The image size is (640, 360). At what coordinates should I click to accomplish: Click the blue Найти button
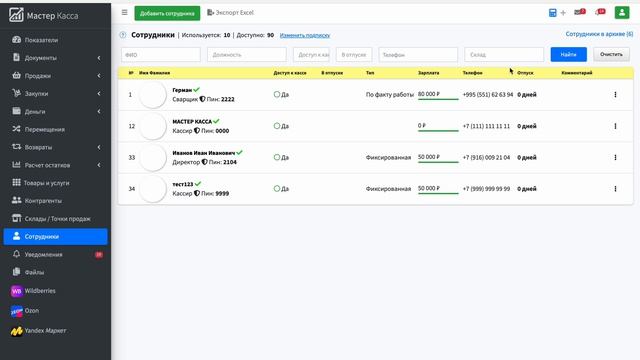[x=569, y=54]
